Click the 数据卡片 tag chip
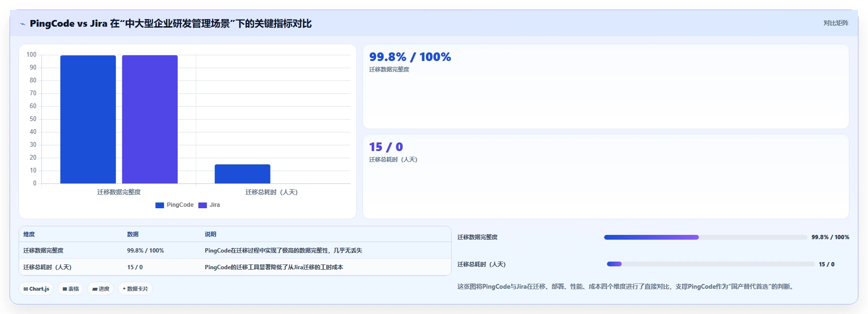Image resolution: width=868 pixels, height=314 pixels. (135, 289)
